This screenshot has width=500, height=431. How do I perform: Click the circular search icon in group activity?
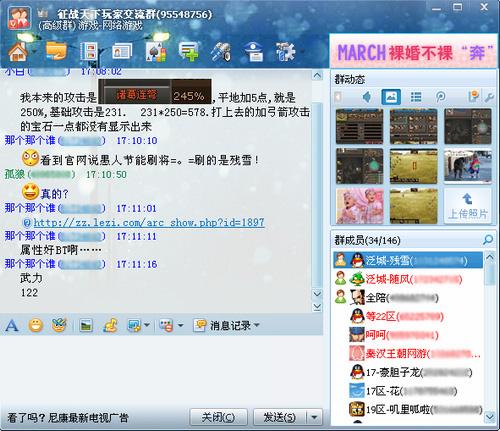click(440, 97)
